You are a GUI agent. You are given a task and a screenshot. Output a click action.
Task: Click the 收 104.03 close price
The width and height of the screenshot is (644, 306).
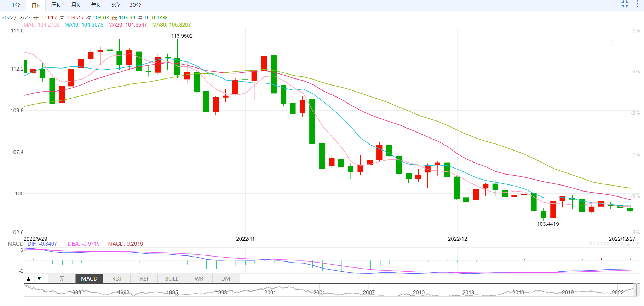click(x=97, y=18)
